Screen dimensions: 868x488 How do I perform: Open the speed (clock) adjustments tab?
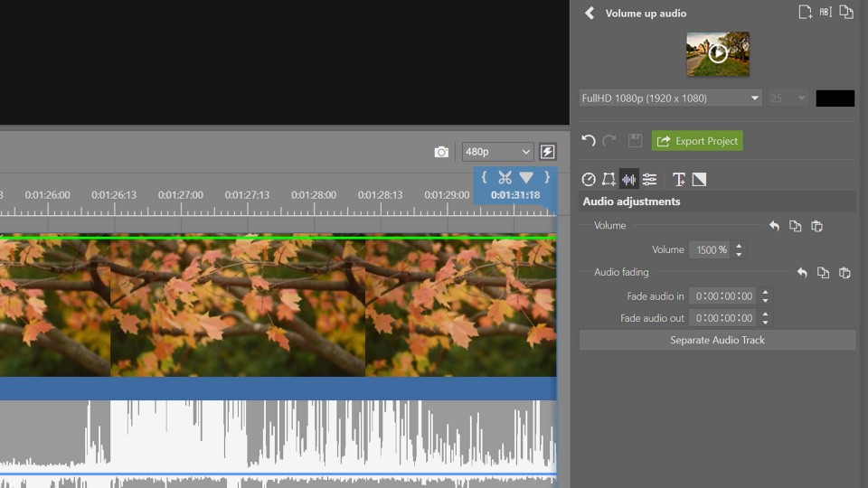pyautogui.click(x=589, y=180)
